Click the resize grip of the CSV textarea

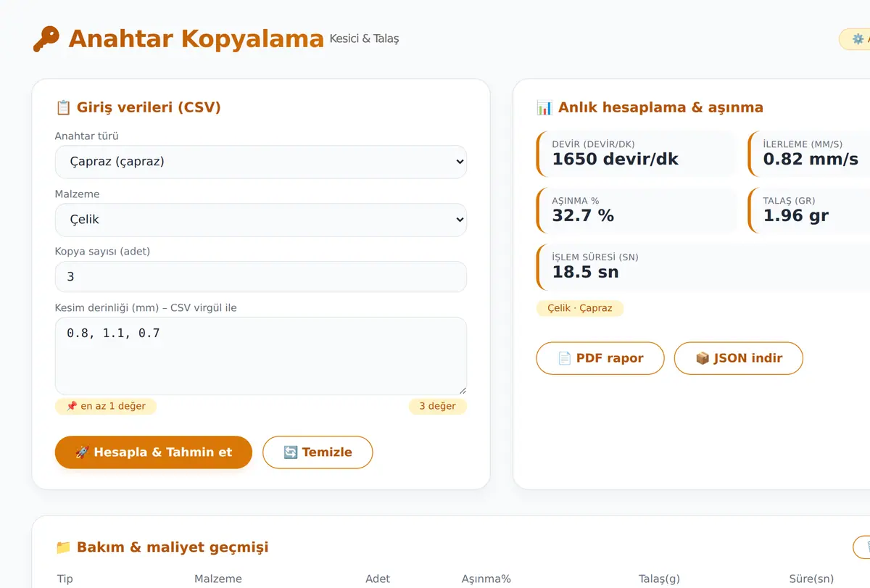click(462, 390)
